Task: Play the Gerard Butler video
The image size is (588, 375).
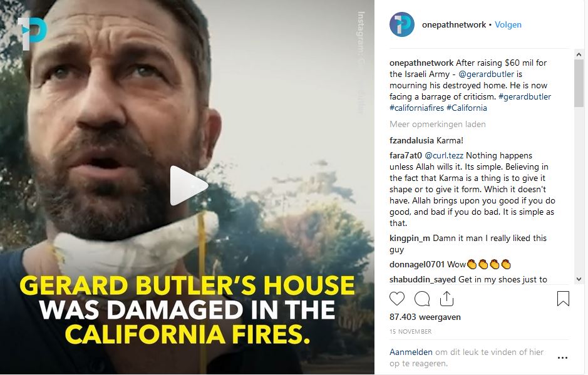Action: pos(188,186)
